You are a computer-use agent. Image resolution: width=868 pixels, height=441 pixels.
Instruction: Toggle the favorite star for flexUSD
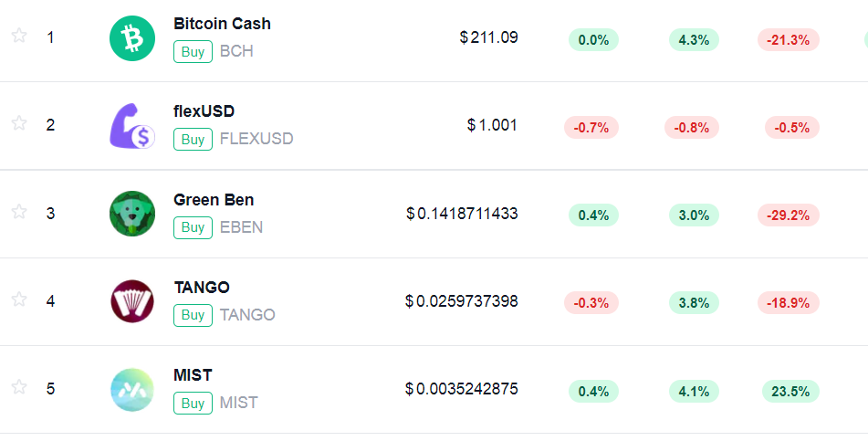click(x=19, y=123)
